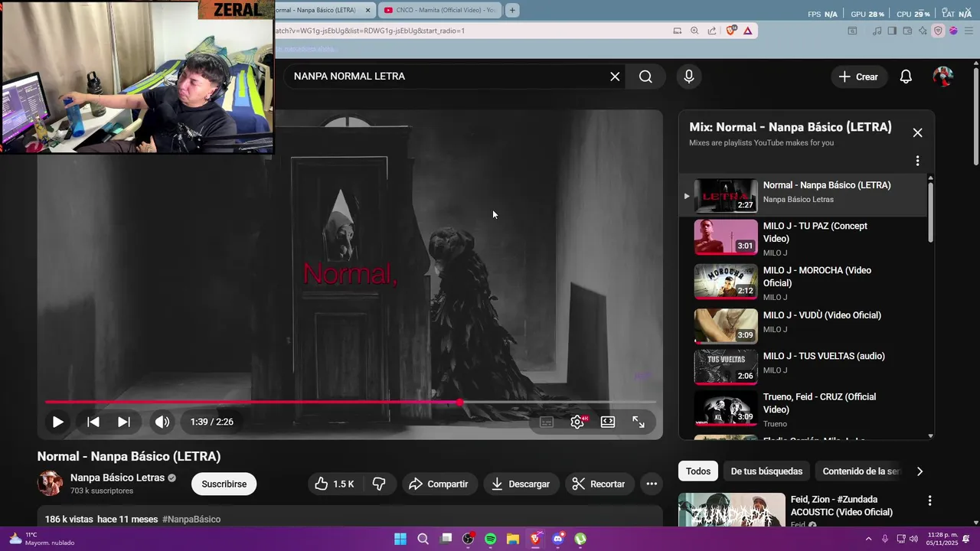Skip to next video in player
980x551 pixels.
click(x=123, y=422)
